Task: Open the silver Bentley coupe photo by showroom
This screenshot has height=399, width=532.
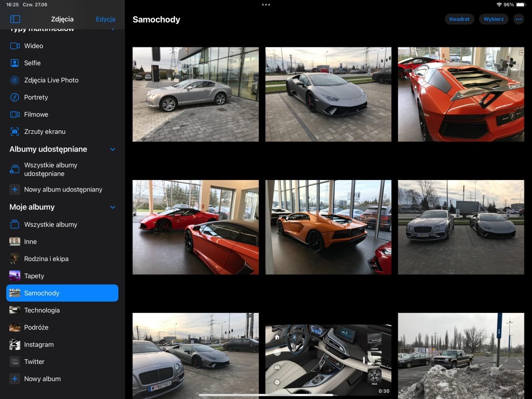Action: (x=195, y=94)
